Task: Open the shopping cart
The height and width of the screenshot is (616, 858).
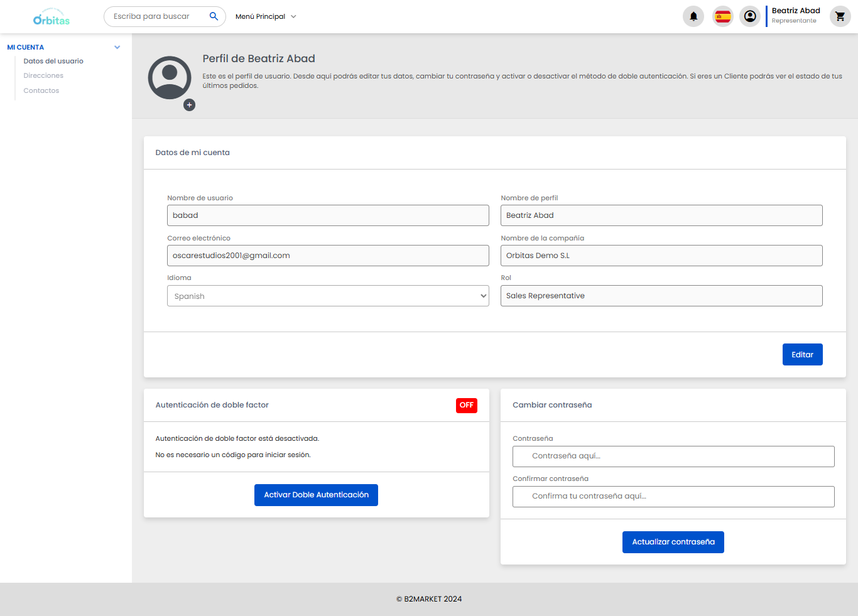Action: pos(840,16)
